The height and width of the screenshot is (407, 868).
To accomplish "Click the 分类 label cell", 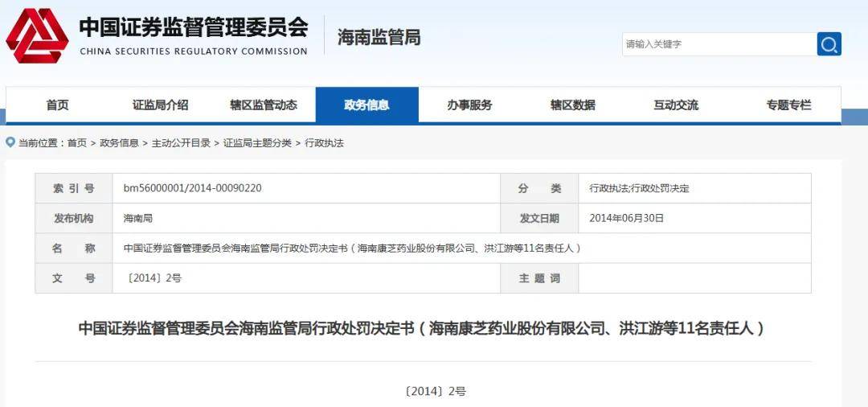I will 539,188.
